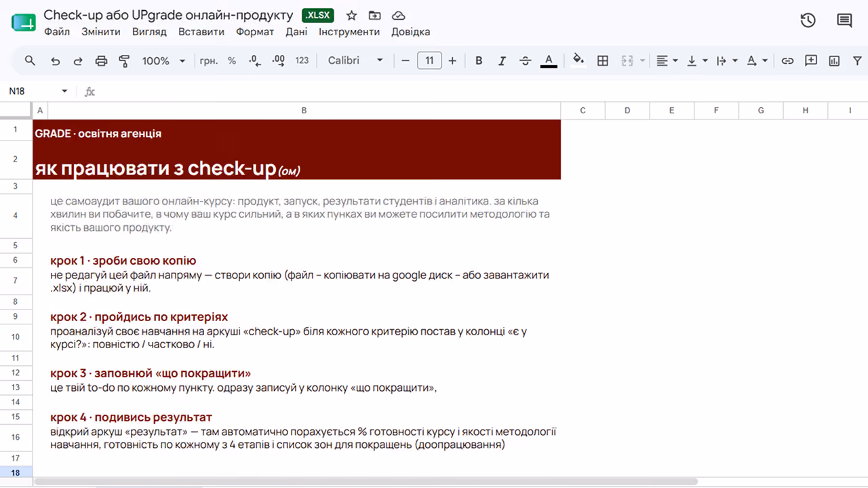Click the document title Check-up або UPgrade
868x488 pixels.
coord(168,15)
